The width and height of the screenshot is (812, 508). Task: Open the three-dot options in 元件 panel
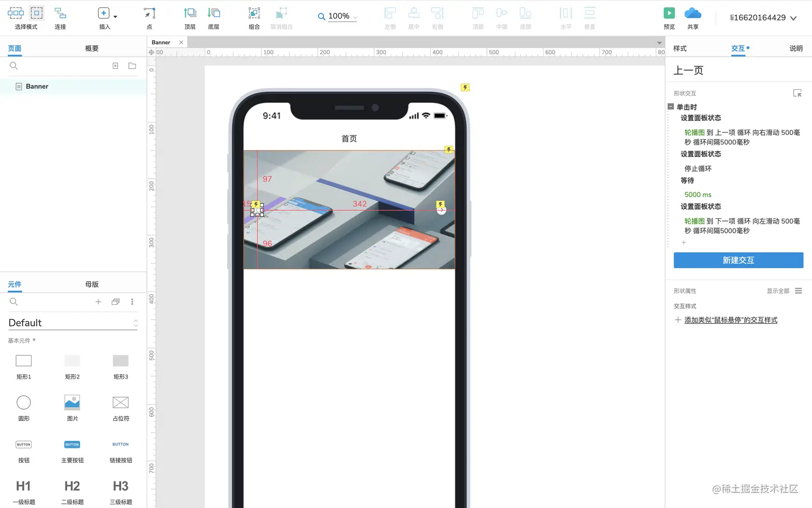coord(132,302)
